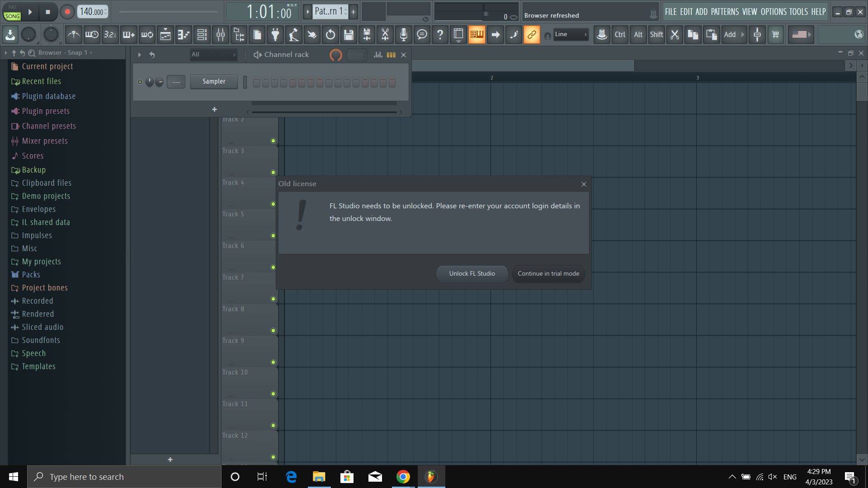Click Continue in trial mode button

coord(548,274)
